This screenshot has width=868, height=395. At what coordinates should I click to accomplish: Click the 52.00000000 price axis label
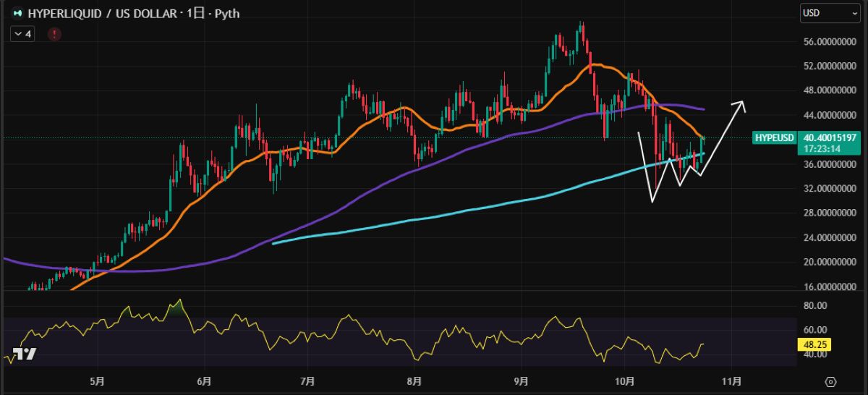coord(830,66)
